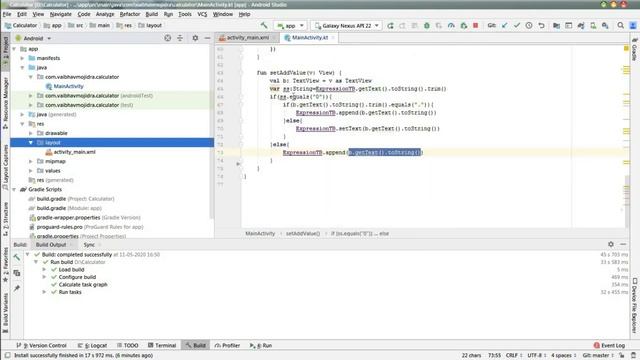The width and height of the screenshot is (640, 360).
Task: Open the Profiler tool window button
Action: click(227, 345)
